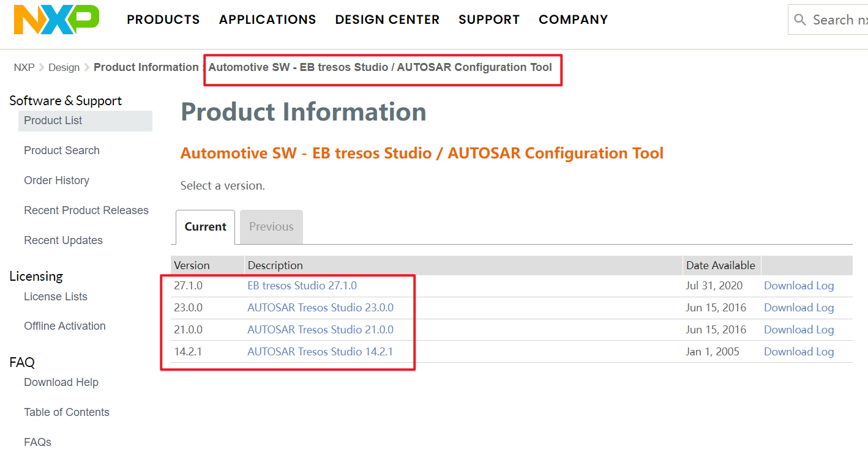
Task: Open the Order History page
Action: pos(56,180)
